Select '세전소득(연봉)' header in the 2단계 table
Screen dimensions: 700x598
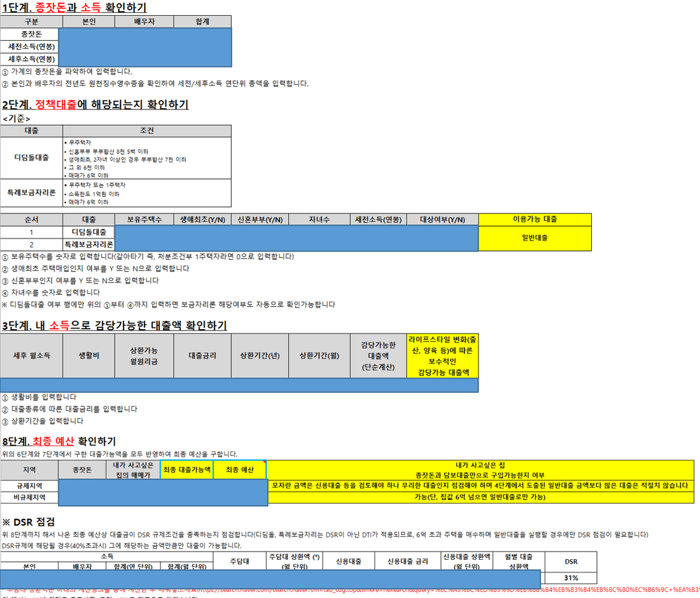coord(378,220)
